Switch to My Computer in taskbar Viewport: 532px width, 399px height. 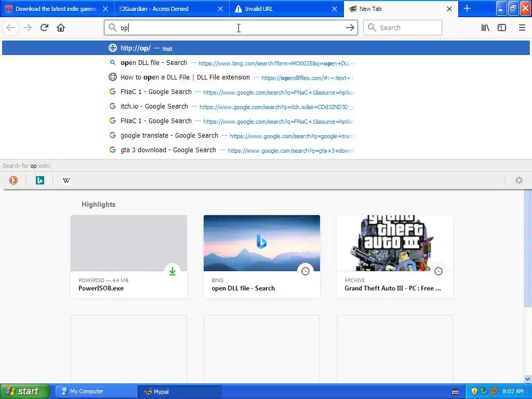pyautogui.click(x=96, y=391)
